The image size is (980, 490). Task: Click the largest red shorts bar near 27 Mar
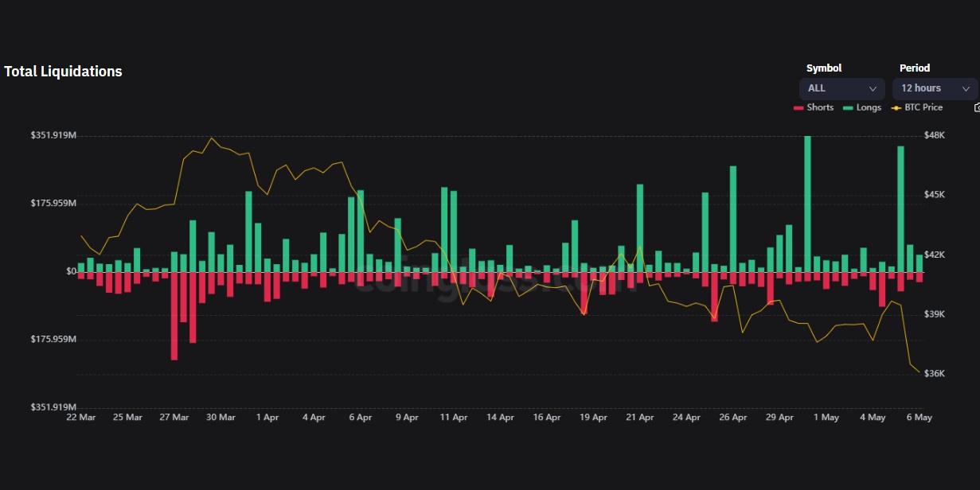click(x=174, y=316)
